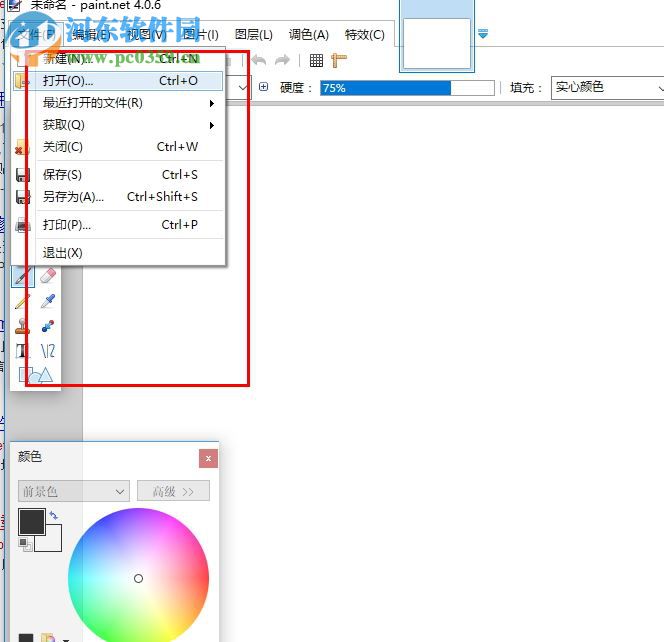Choose Save As (另存为) entry

[118, 196]
